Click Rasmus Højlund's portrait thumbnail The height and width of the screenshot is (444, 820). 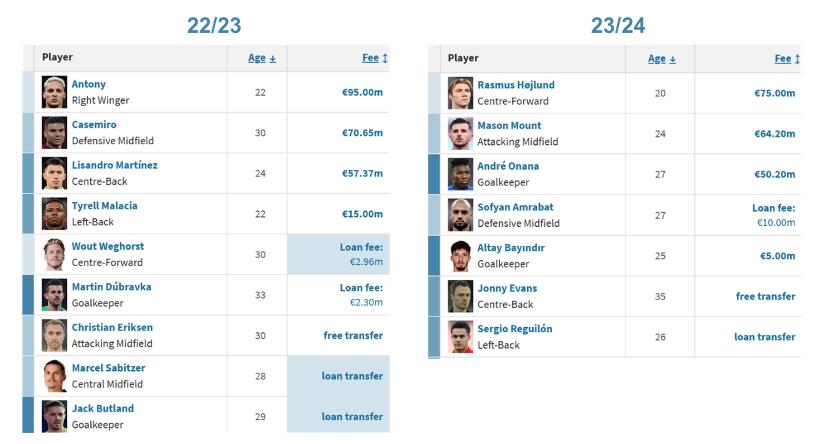[x=460, y=93]
